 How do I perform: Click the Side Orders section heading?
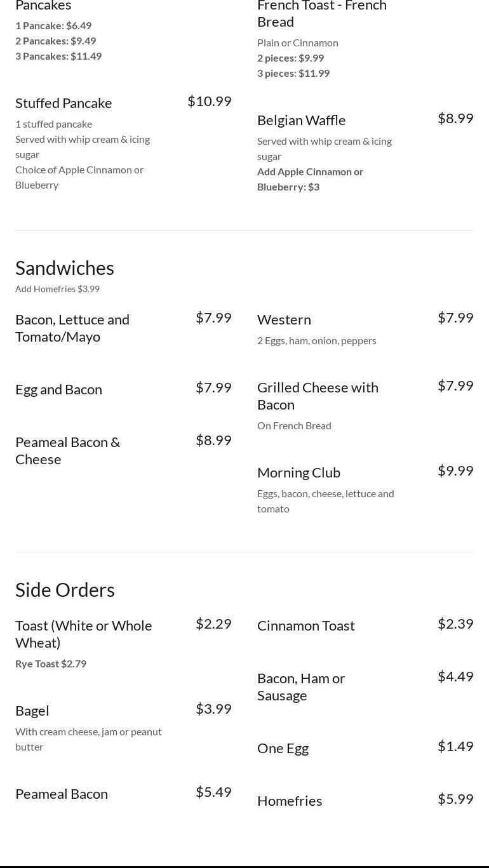click(x=65, y=590)
